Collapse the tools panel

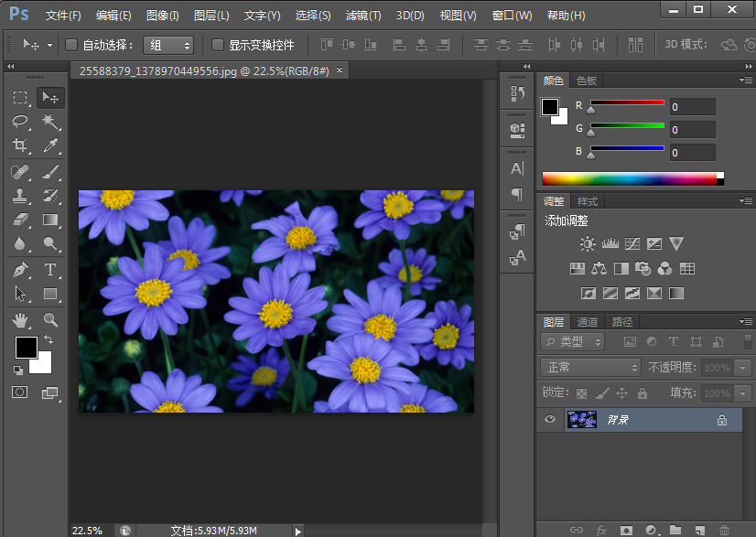click(x=11, y=67)
